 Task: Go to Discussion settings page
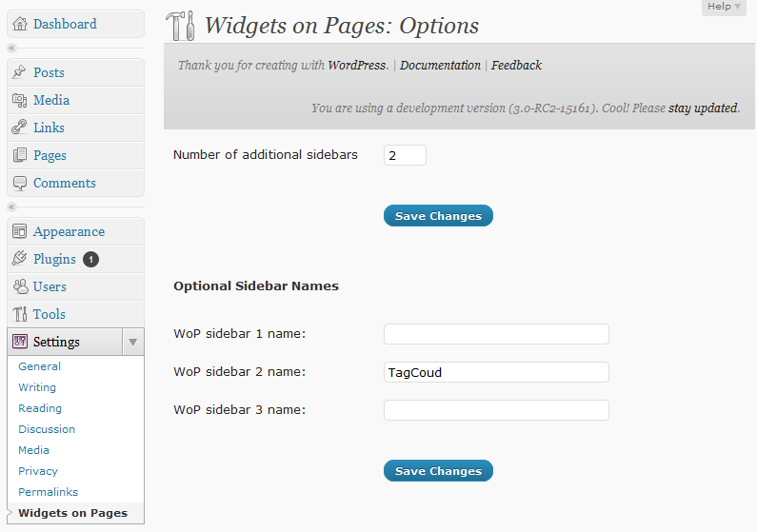[x=47, y=429]
